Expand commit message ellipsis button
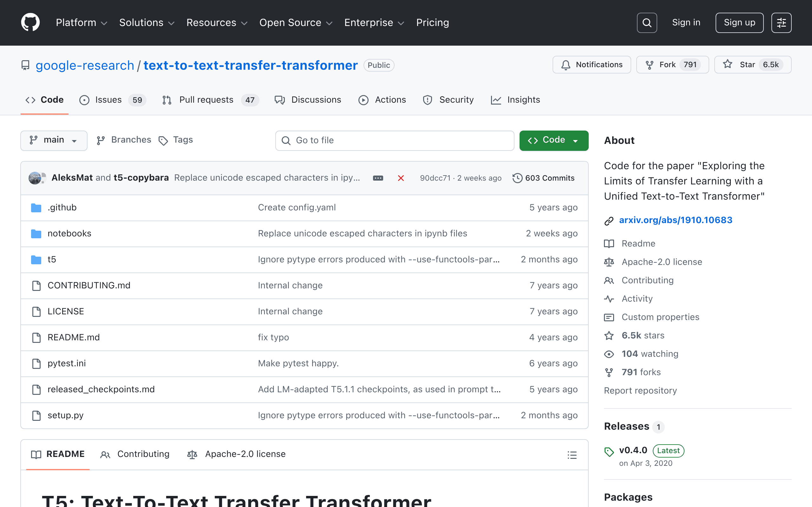812x507 pixels. point(378,178)
